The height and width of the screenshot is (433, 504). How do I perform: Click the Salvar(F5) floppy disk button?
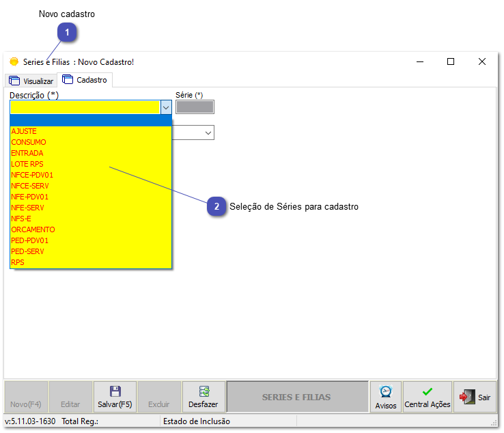(x=115, y=397)
